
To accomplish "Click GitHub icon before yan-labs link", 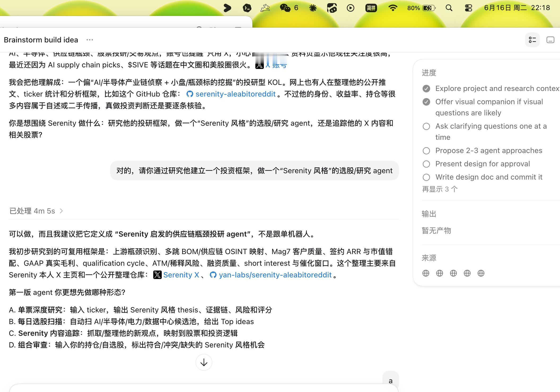I will [213, 275].
